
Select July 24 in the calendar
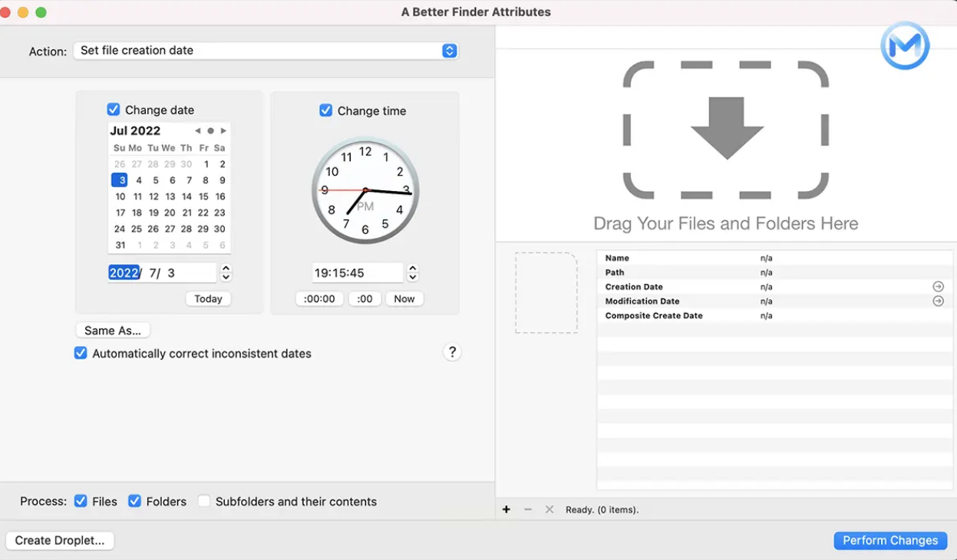pyautogui.click(x=120, y=229)
